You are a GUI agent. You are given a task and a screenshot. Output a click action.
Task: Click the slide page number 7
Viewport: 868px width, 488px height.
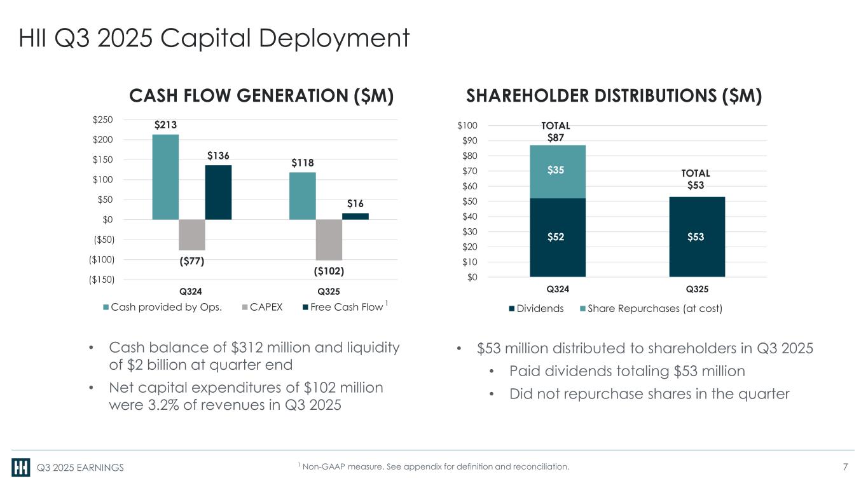point(845,468)
